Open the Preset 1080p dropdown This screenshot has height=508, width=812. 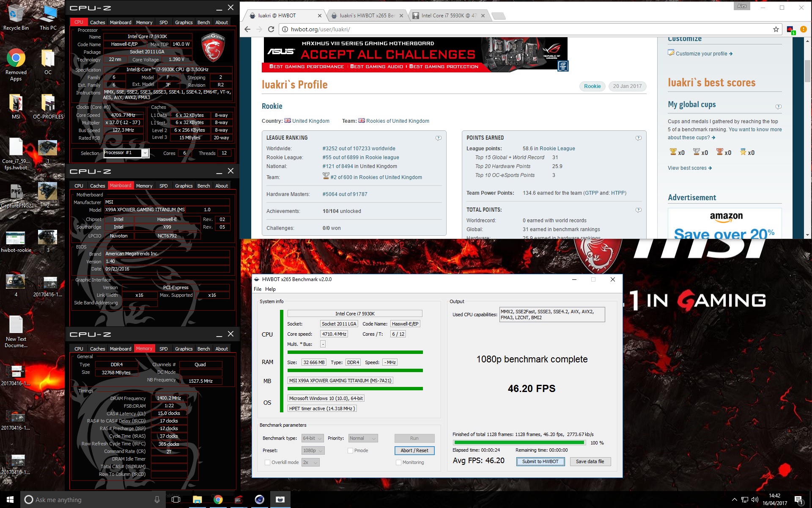click(313, 450)
